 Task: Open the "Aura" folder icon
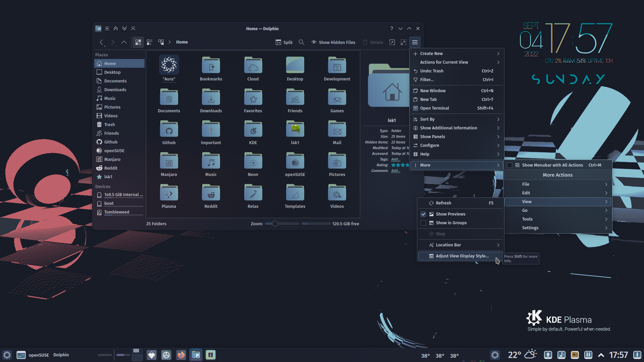click(169, 65)
